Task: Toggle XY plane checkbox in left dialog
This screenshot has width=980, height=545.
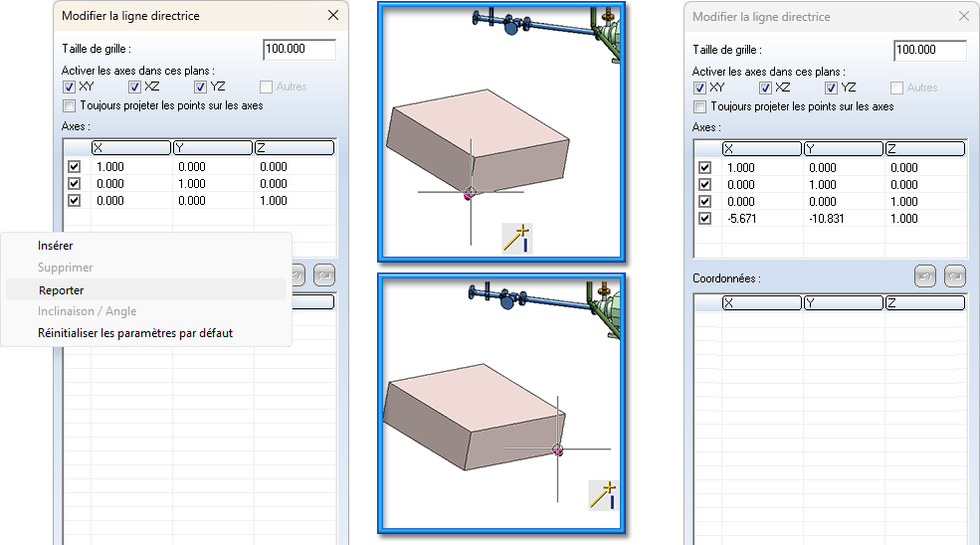Action: [69, 87]
